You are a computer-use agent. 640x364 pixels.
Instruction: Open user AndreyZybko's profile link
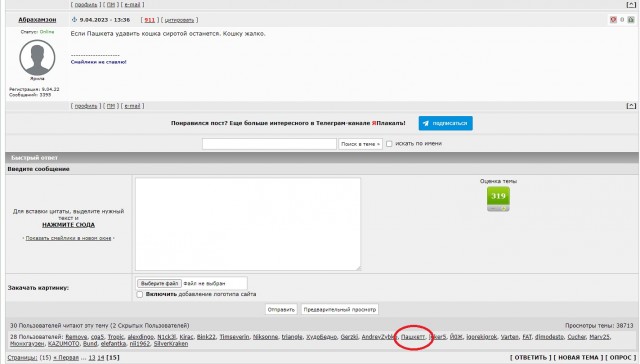379,337
